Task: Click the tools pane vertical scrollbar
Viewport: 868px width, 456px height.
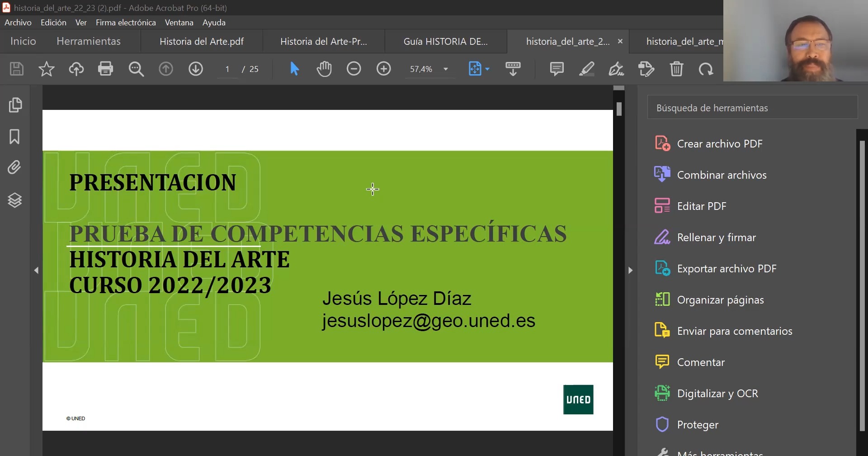Action: pos(862,285)
